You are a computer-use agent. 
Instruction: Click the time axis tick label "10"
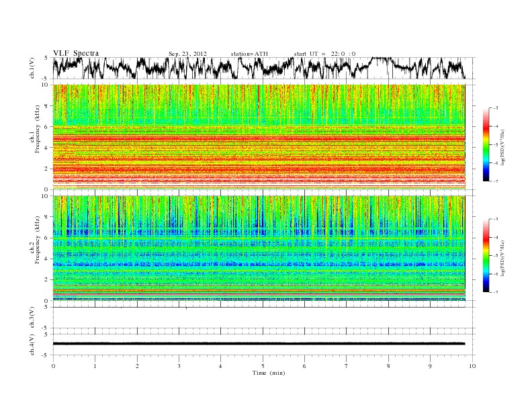472,366
